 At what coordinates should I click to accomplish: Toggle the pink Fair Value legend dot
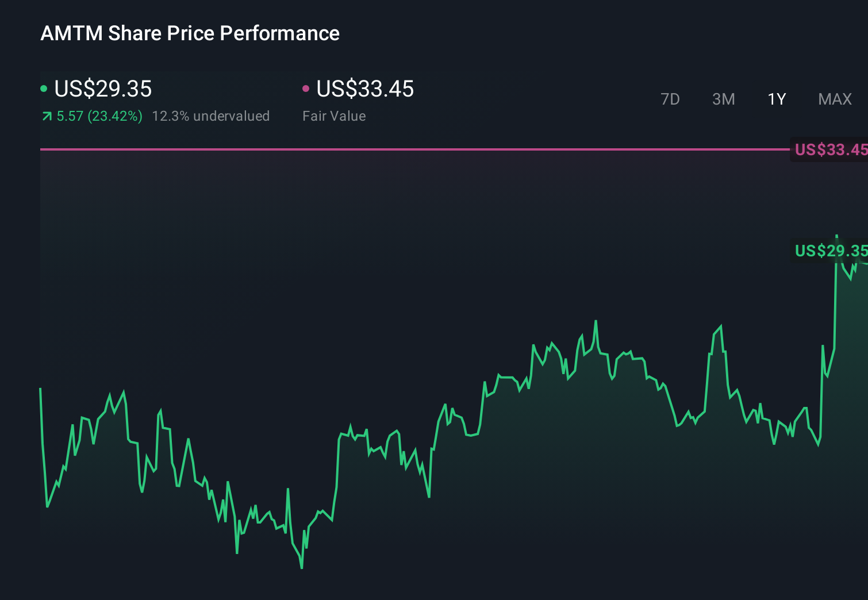click(306, 88)
